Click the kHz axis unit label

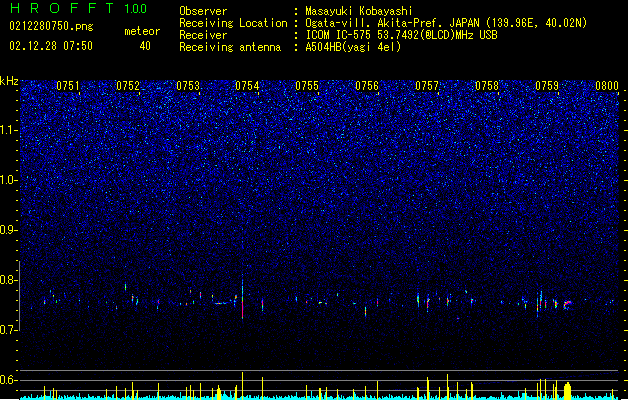[9, 81]
